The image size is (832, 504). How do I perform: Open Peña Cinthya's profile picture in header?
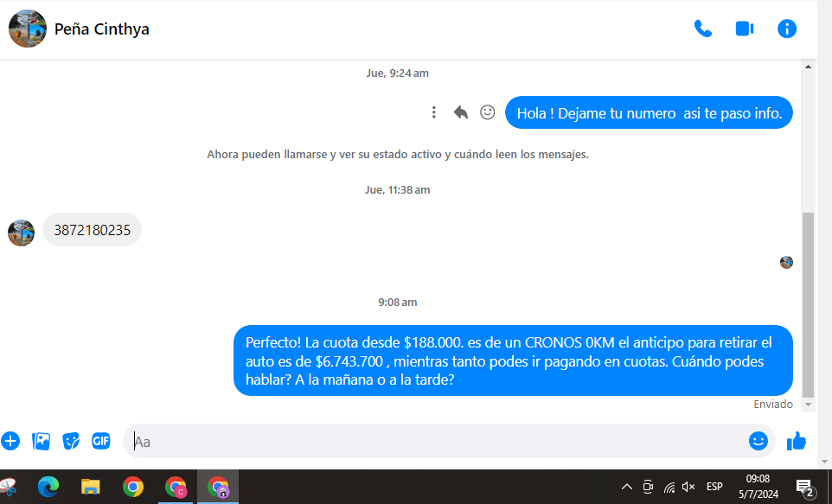[28, 29]
